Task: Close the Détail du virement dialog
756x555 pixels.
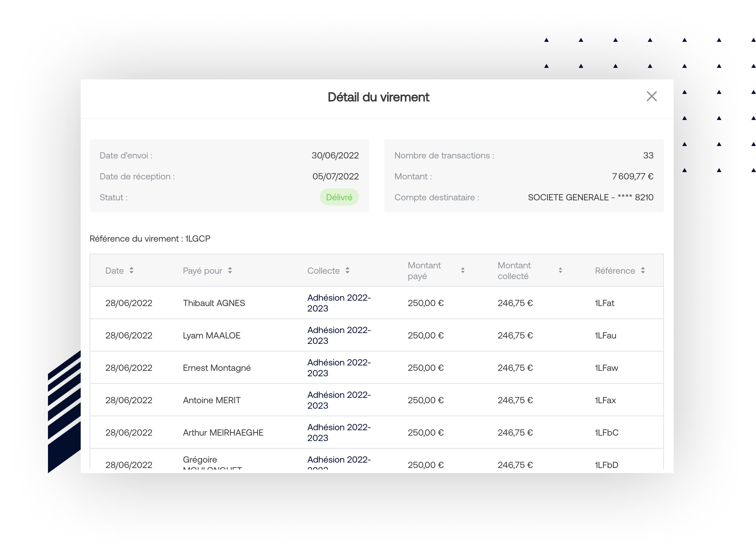Action: click(651, 97)
